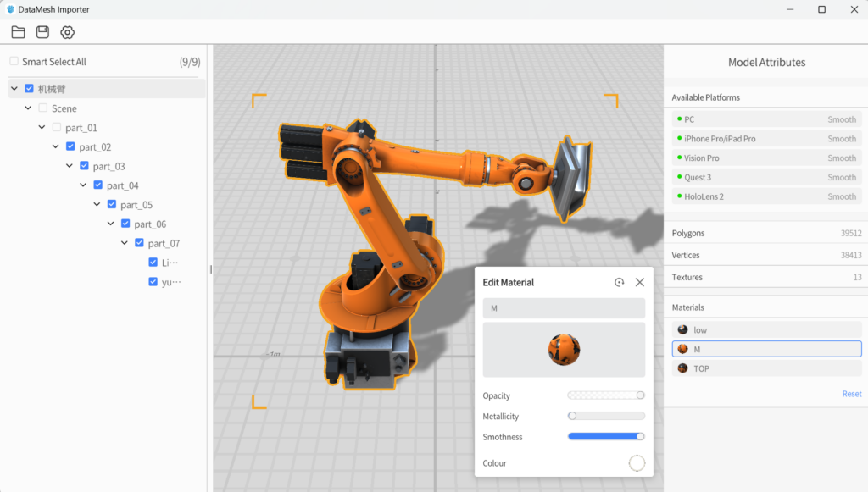Uncheck the part_04 checkbox

click(98, 185)
